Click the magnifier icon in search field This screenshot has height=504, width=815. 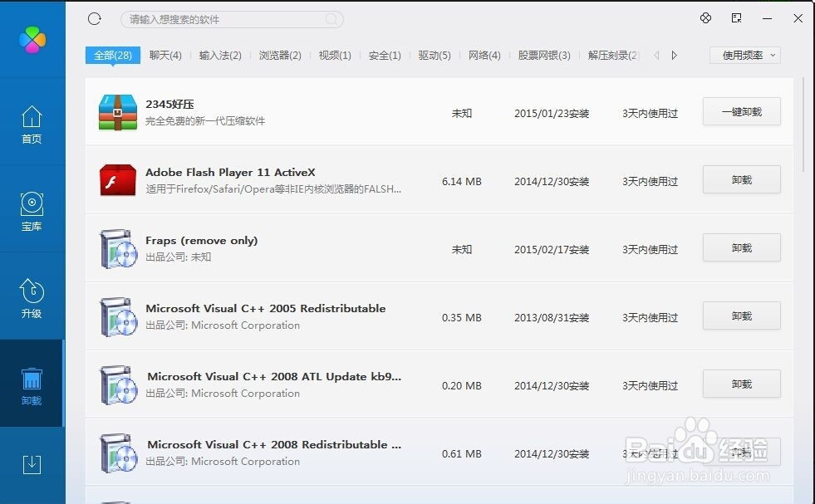(331, 19)
